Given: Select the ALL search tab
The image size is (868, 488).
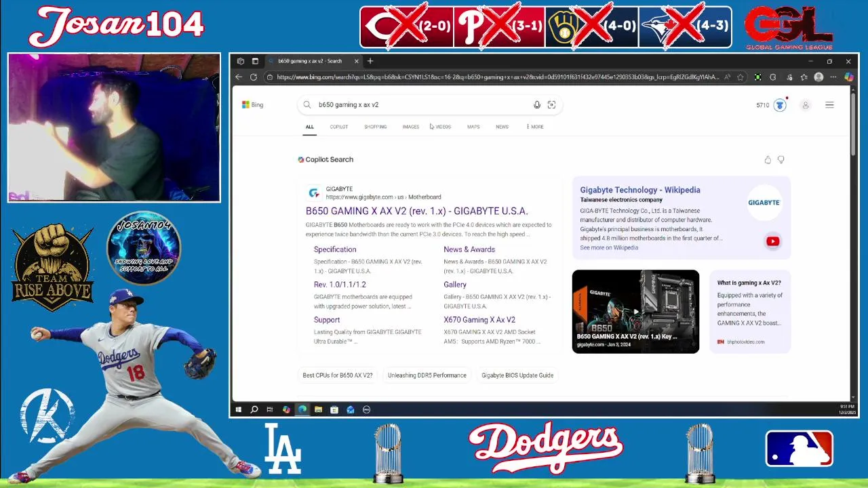Looking at the screenshot, I should click(309, 127).
